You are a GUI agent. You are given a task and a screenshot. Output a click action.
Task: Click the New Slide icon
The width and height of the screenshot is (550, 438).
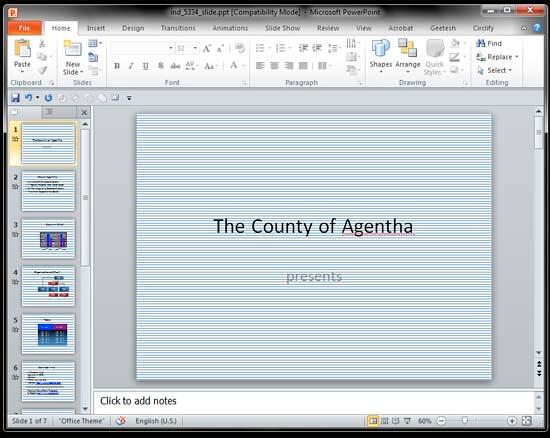73,48
